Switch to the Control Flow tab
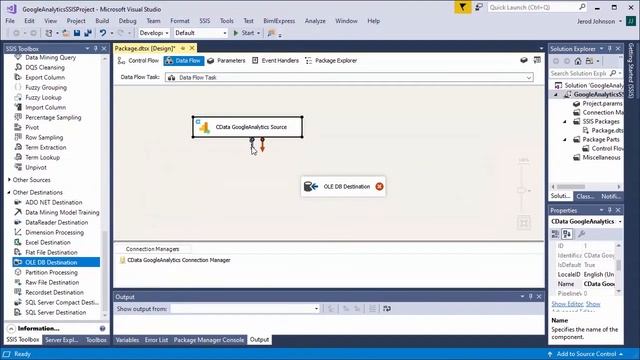 [138, 60]
